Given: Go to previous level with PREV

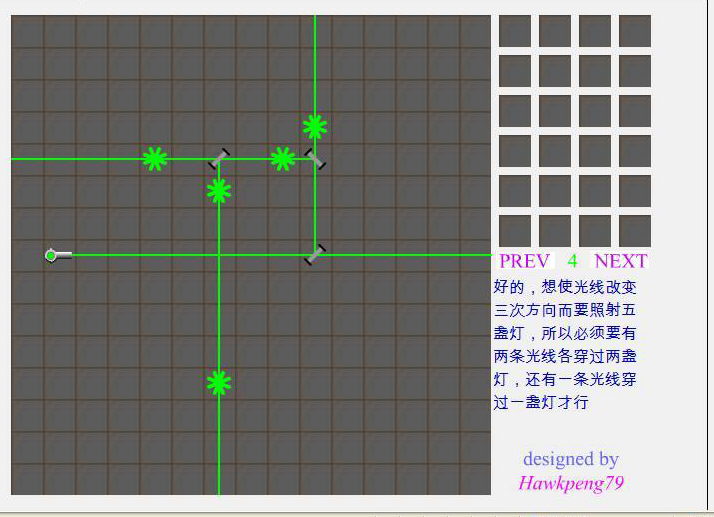Looking at the screenshot, I should (525, 261).
